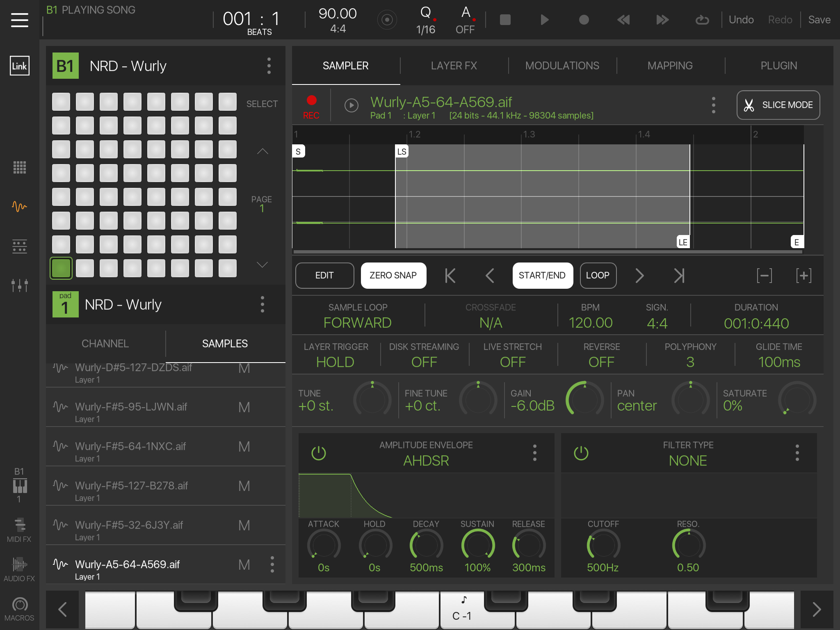The height and width of the screenshot is (630, 840).
Task: Click the GAIN knob
Action: 584,399
